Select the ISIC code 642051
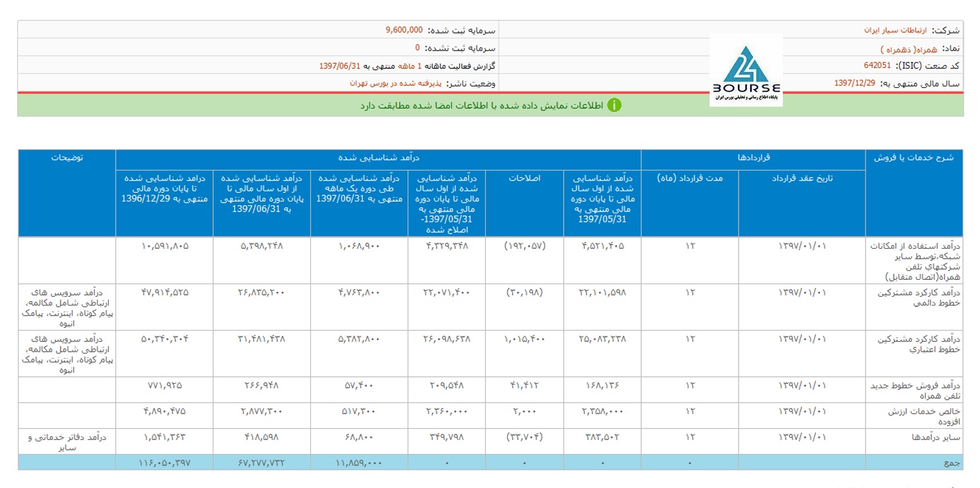The width and height of the screenshot is (980, 488). pyautogui.click(x=878, y=66)
